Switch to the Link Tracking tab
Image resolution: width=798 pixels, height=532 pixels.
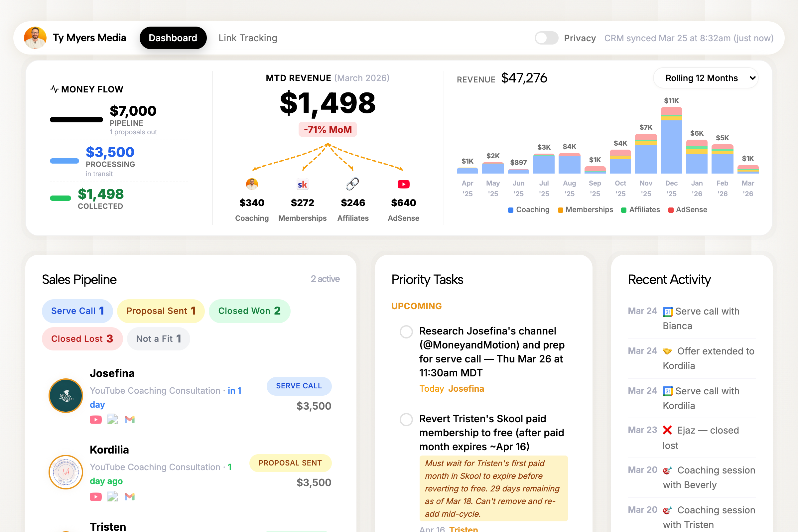[248, 38]
